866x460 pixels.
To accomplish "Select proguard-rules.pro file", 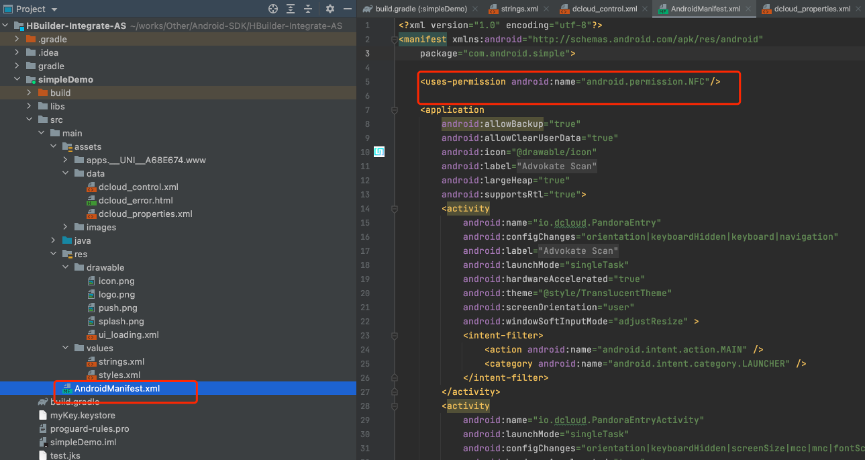I will tap(89, 429).
